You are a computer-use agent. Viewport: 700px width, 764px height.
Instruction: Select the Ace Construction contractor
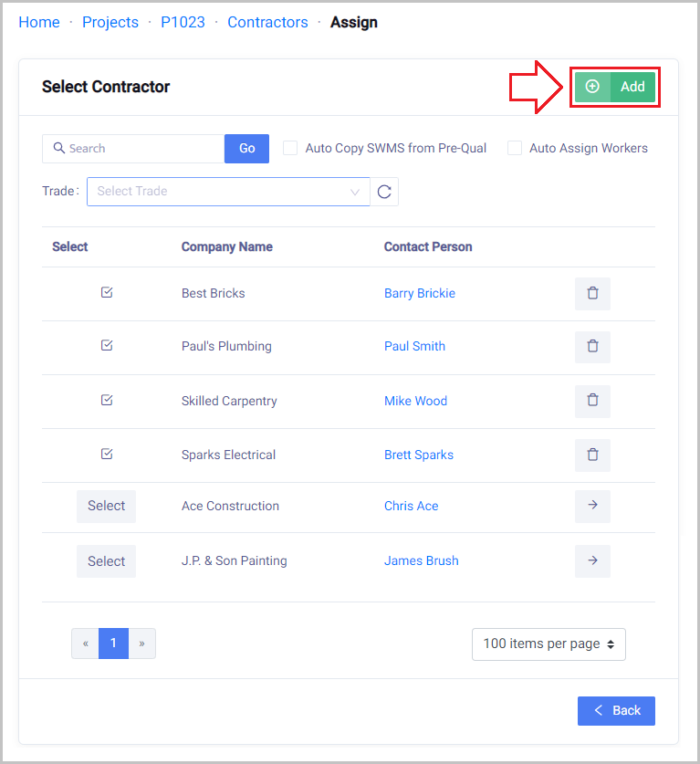[x=106, y=506]
